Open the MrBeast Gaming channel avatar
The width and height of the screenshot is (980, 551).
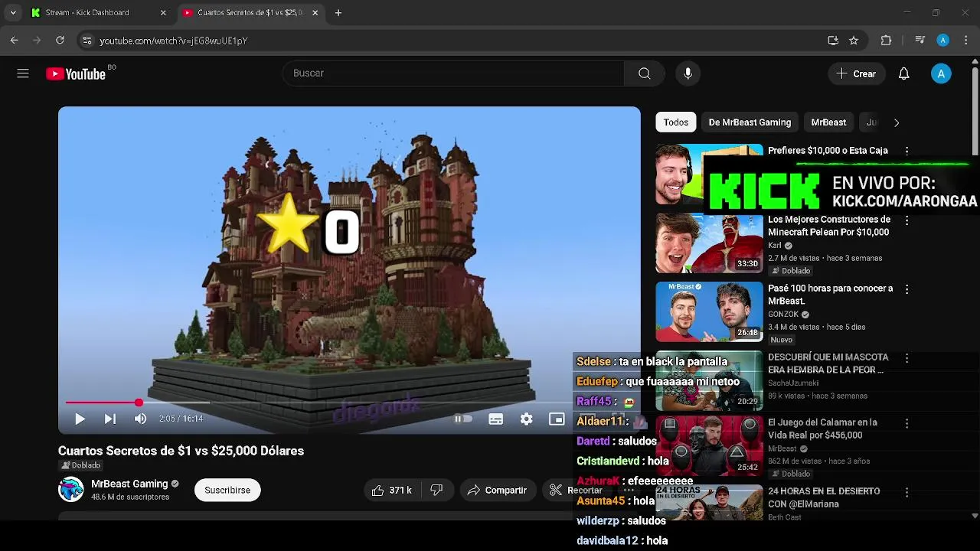(x=71, y=490)
